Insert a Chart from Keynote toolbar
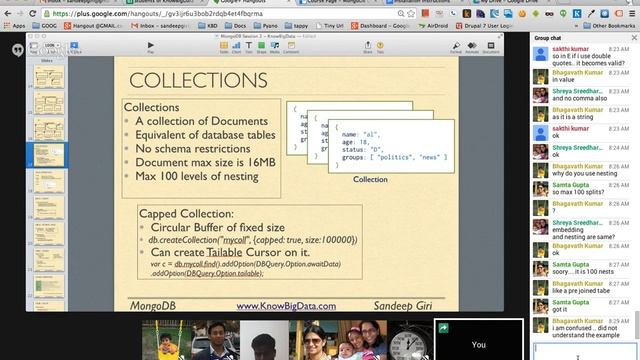Screen dimensions: 640x360 236,47
